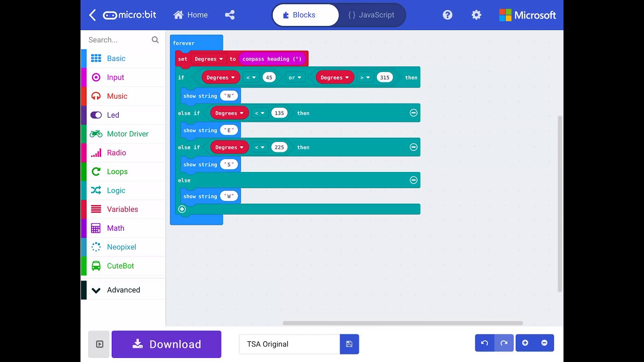Click the search magnifier icon
Viewport: 644px width, 362px height.
click(x=155, y=40)
